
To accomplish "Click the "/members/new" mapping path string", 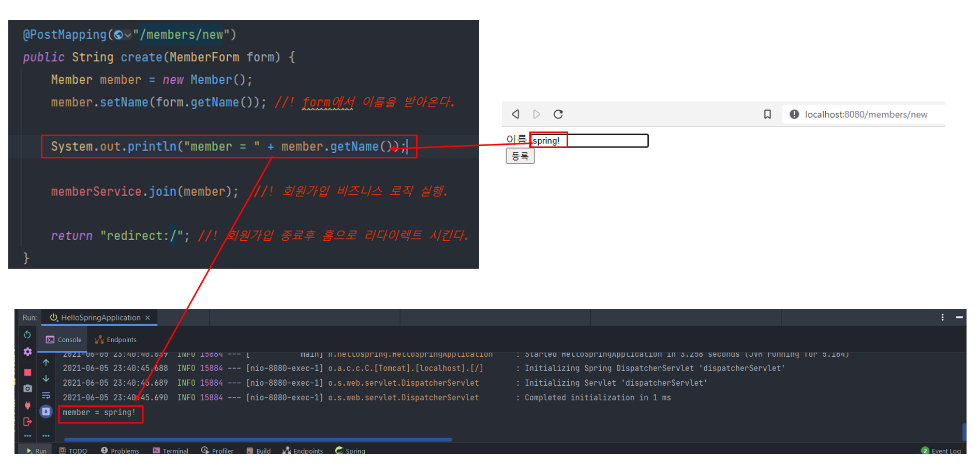I will tap(181, 35).
